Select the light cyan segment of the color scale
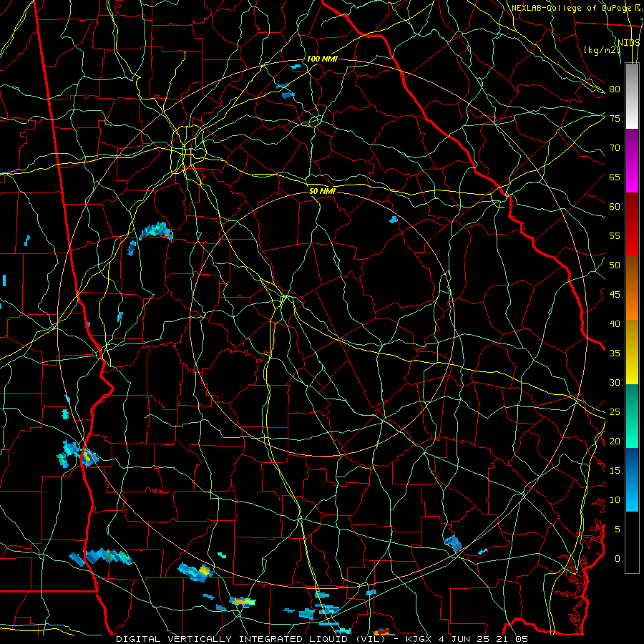 point(632,496)
